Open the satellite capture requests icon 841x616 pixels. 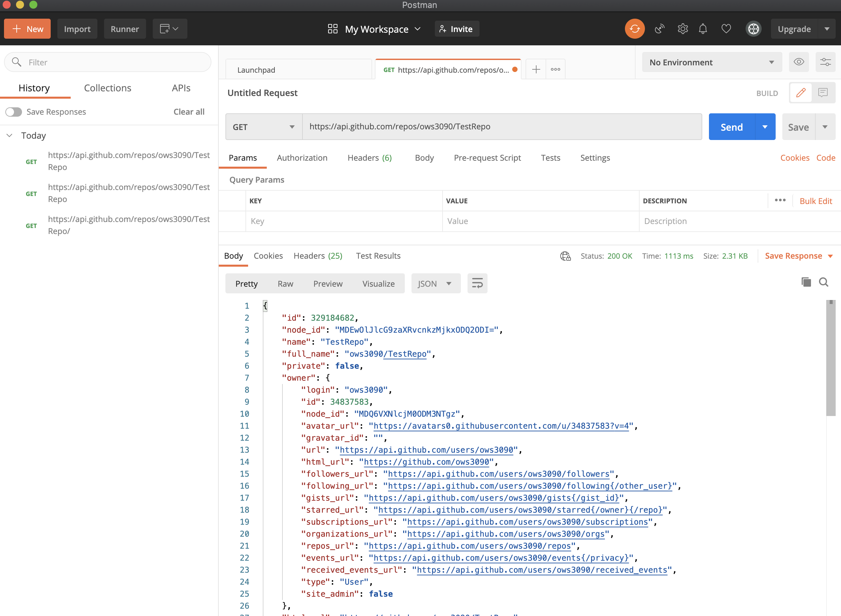coord(659,29)
